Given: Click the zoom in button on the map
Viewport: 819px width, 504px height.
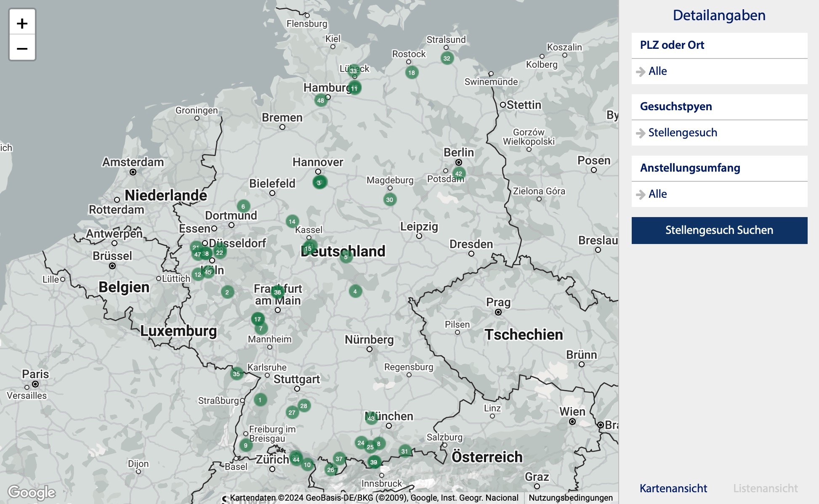Looking at the screenshot, I should [22, 24].
